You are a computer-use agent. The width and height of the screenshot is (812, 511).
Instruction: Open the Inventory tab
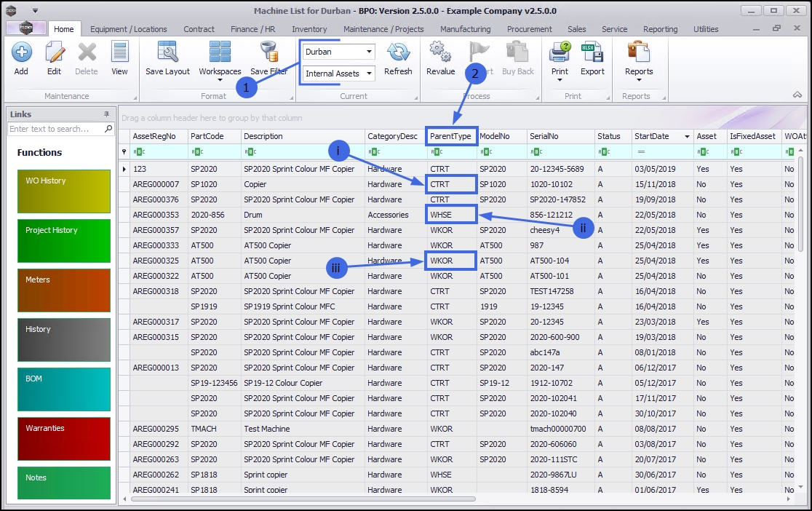pyautogui.click(x=309, y=29)
